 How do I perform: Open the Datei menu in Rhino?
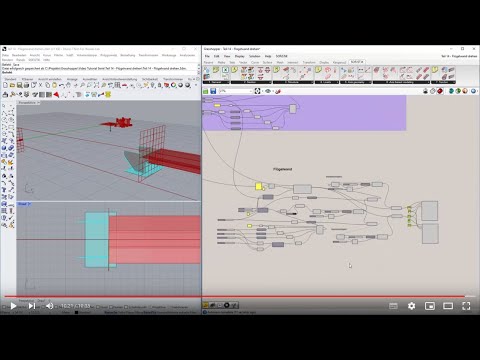click(x=5, y=55)
